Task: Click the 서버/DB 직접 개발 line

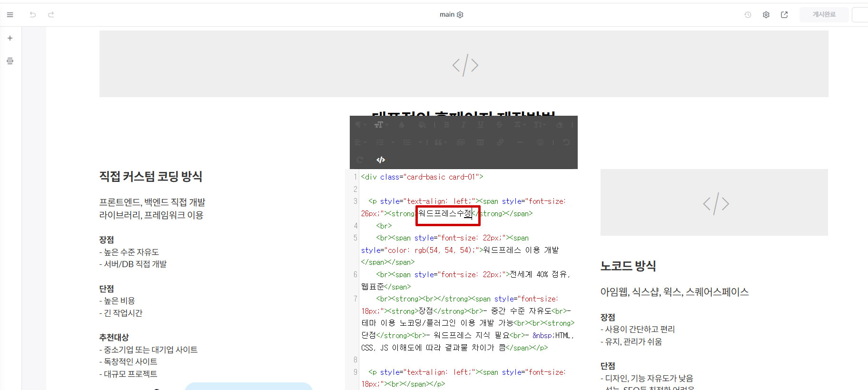Action: (x=133, y=264)
